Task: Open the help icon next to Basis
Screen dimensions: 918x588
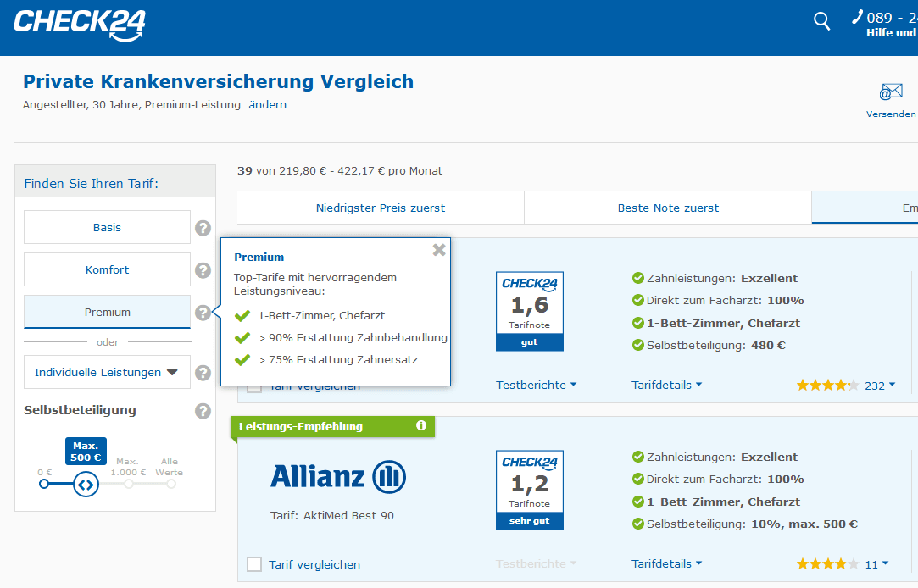Action: click(x=203, y=228)
